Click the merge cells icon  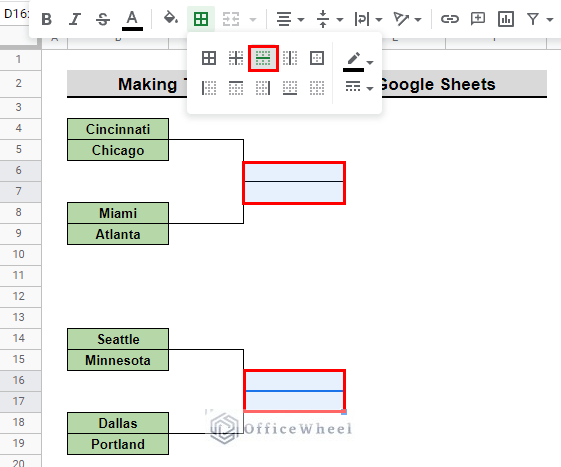(231, 19)
